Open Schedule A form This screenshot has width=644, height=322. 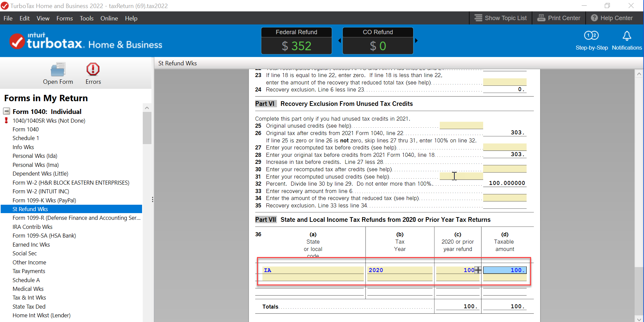pyautogui.click(x=26, y=280)
